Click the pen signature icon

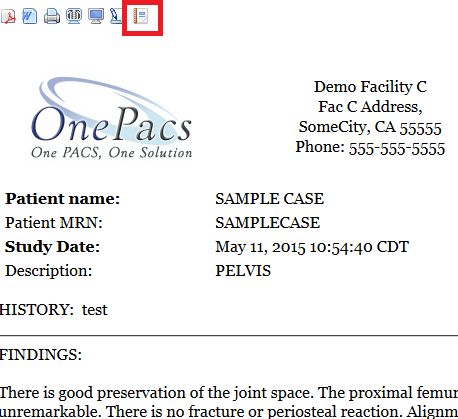pos(116,16)
